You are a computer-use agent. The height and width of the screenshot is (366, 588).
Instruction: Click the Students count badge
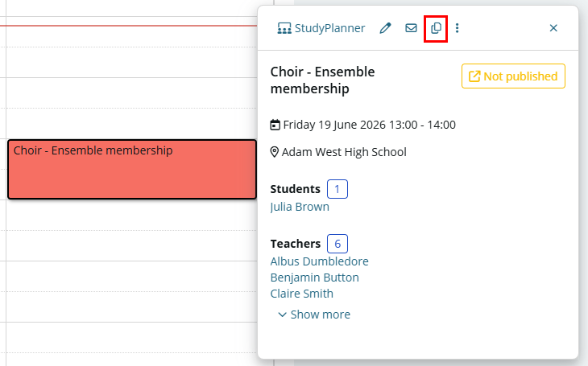[337, 189]
